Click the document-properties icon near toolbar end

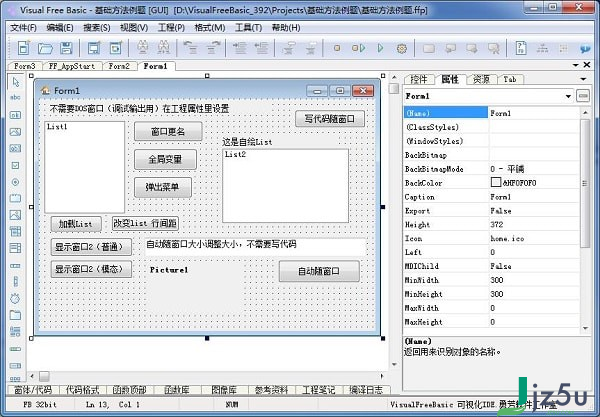tap(521, 48)
